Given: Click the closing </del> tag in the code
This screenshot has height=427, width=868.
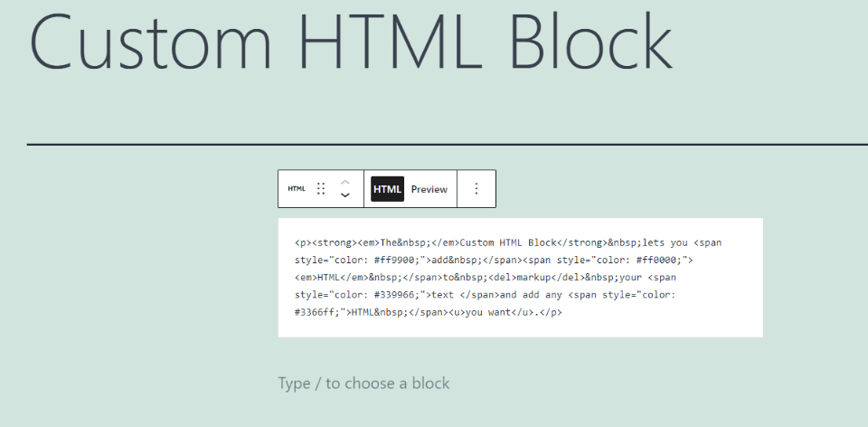Looking at the screenshot, I should coord(568,278).
